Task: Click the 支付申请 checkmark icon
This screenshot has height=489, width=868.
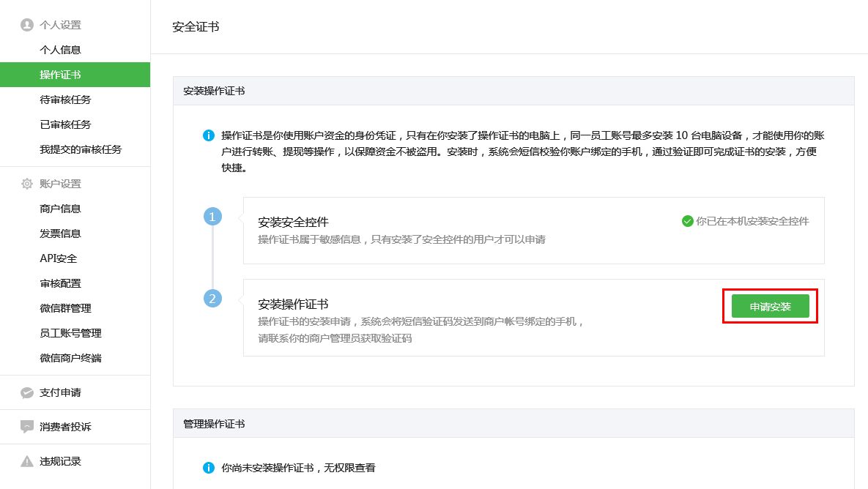Action: pyautogui.click(x=27, y=393)
